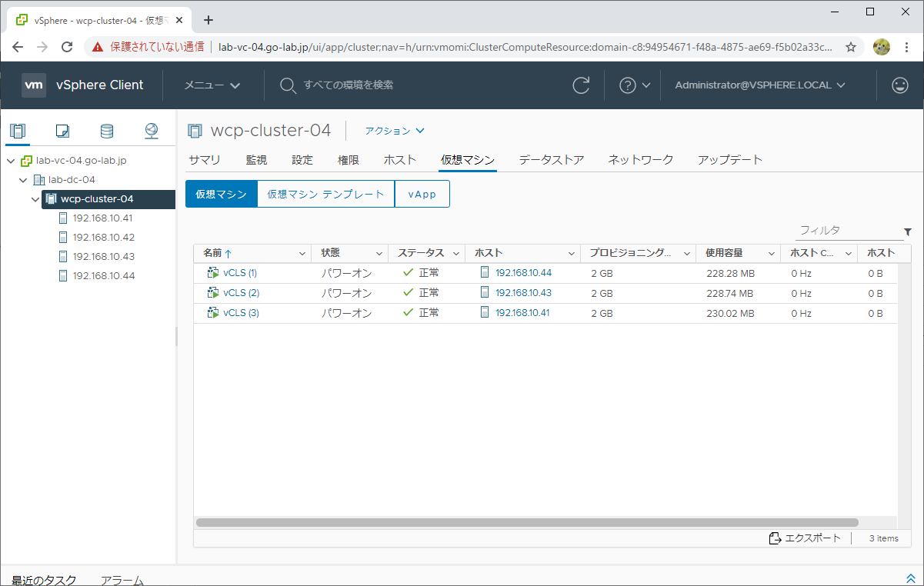Screen dimensions: 924x586
Task: Click VM icon of vCLS (3)
Action: (x=213, y=312)
